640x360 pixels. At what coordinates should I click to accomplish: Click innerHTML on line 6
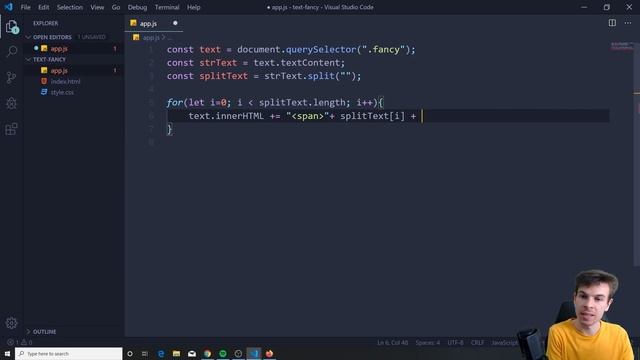(x=240, y=116)
